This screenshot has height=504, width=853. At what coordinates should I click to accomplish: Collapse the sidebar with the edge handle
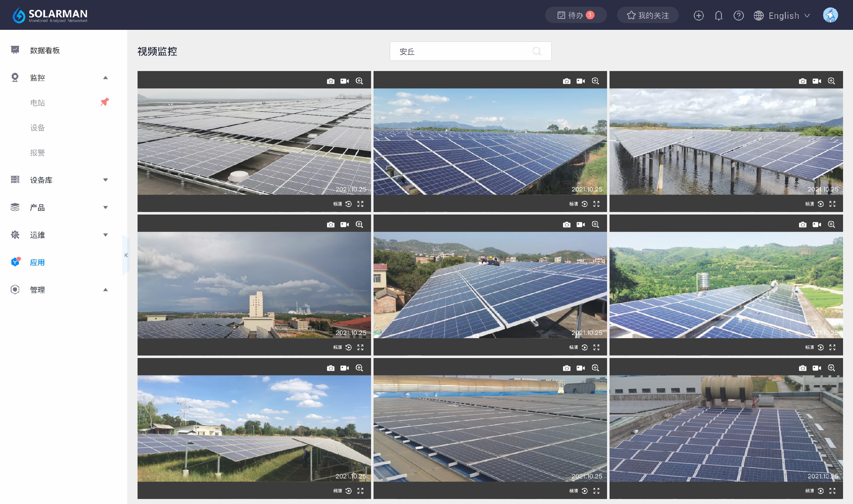[x=126, y=255]
